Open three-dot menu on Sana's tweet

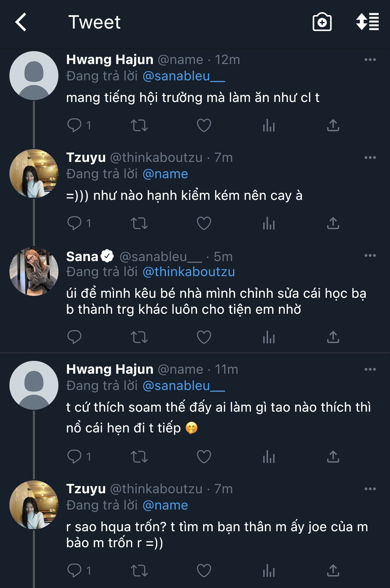pyautogui.click(x=370, y=255)
